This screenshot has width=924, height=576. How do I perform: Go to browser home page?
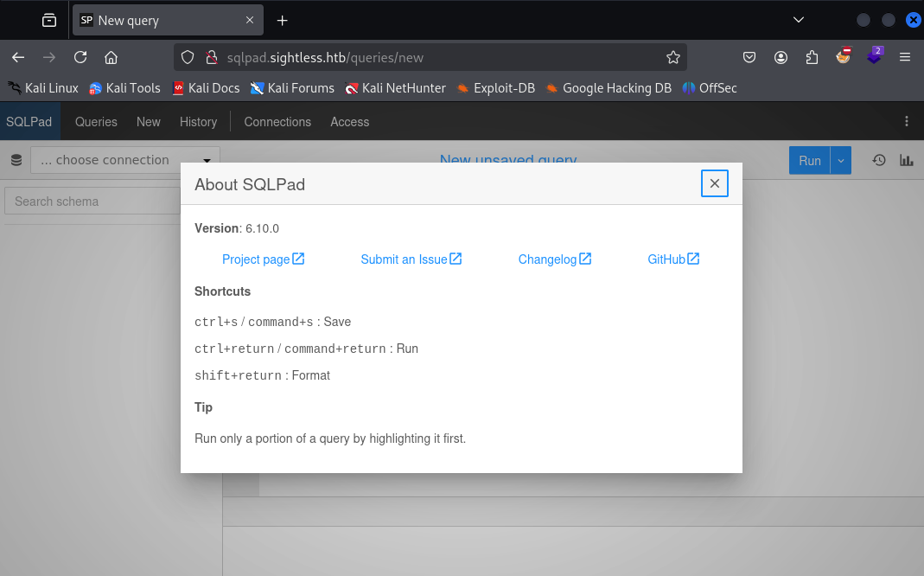[x=111, y=57]
